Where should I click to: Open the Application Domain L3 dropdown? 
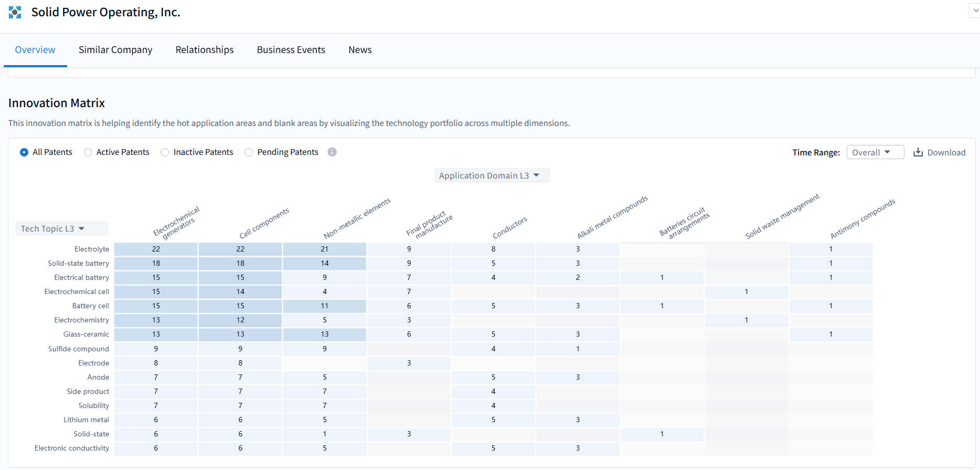(492, 175)
